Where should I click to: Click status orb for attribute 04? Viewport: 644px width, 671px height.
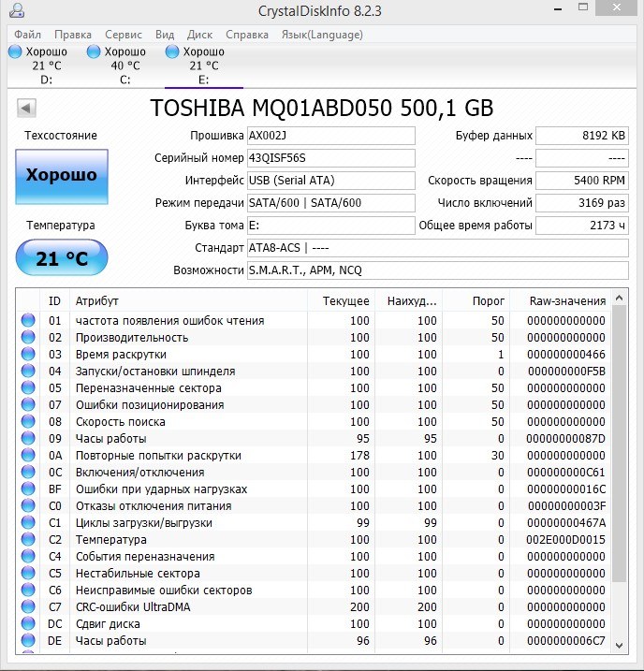pyautogui.click(x=28, y=371)
